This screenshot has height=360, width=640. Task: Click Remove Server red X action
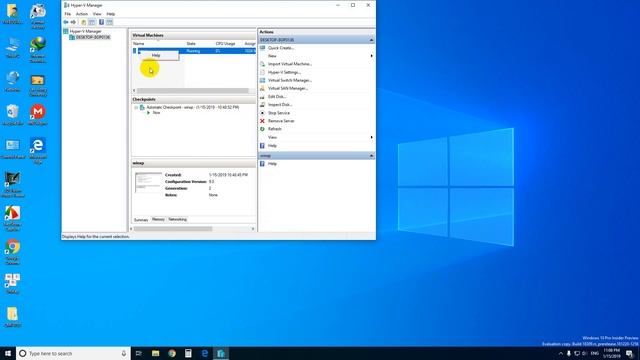(281, 121)
